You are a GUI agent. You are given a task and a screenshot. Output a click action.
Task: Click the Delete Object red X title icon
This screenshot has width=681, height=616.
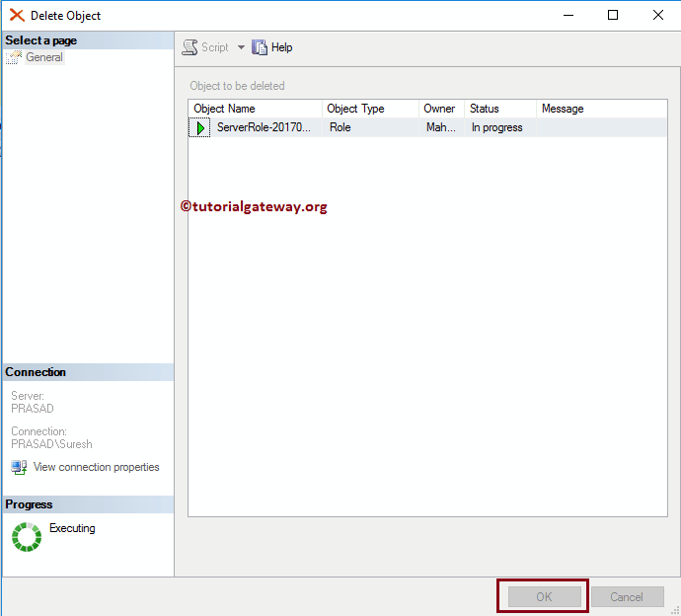point(17,15)
